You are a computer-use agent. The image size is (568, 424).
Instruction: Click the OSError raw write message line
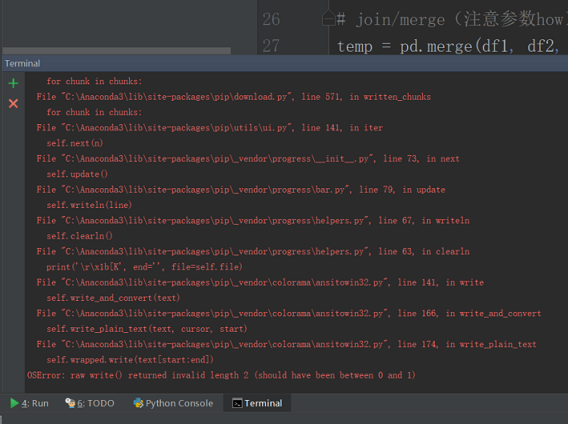point(221,375)
